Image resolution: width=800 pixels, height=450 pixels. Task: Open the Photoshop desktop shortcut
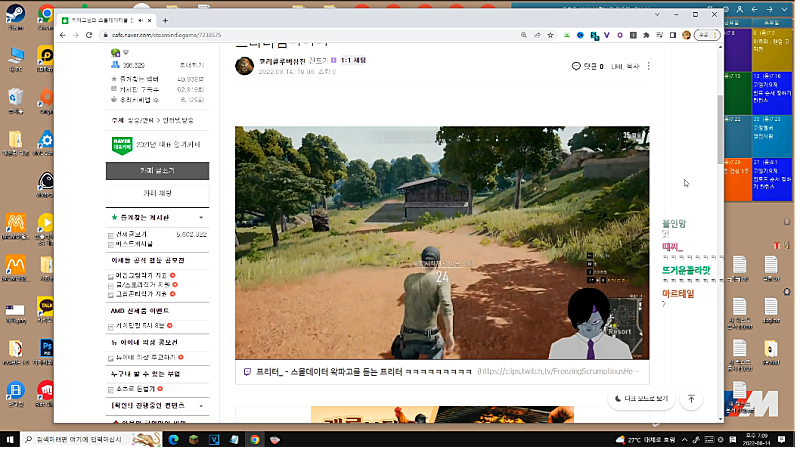click(45, 349)
